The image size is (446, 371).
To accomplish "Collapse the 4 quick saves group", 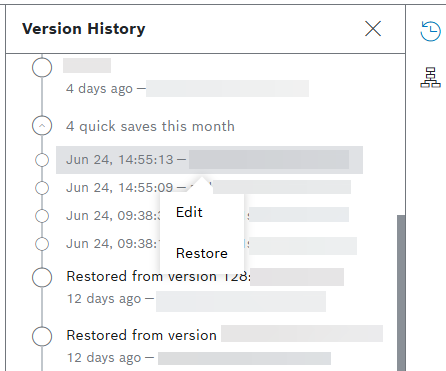I will click(x=42, y=126).
